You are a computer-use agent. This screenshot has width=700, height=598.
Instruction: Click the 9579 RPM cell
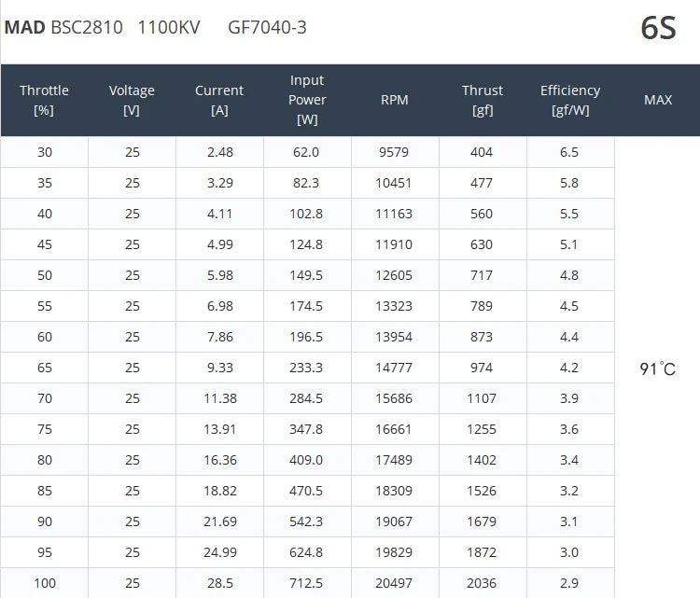[394, 152]
